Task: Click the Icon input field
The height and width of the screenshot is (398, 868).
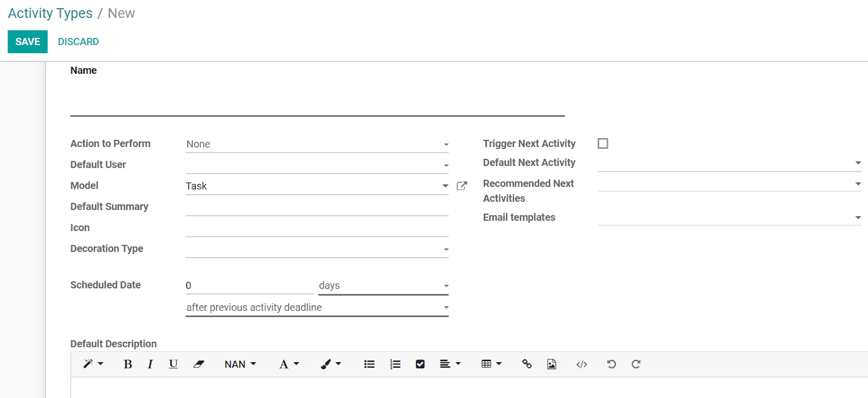Action: 317,228
